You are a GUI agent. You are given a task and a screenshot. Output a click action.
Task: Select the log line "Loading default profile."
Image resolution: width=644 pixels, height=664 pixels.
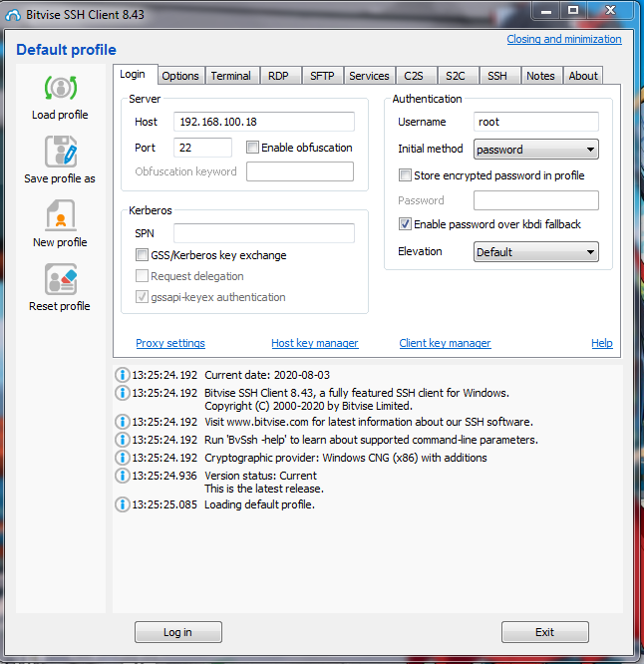259,504
